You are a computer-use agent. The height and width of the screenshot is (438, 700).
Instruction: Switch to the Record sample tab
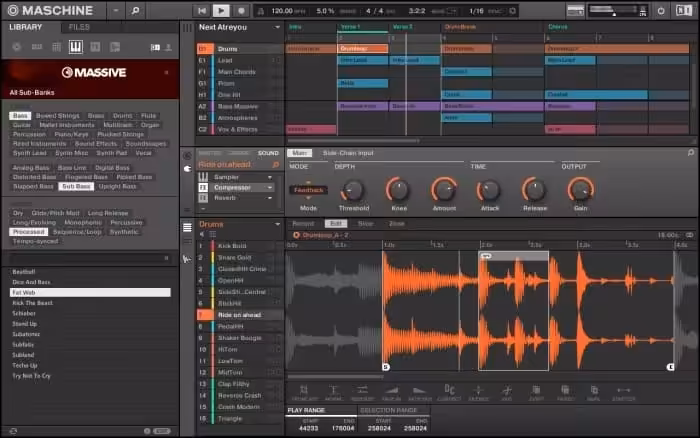(303, 224)
